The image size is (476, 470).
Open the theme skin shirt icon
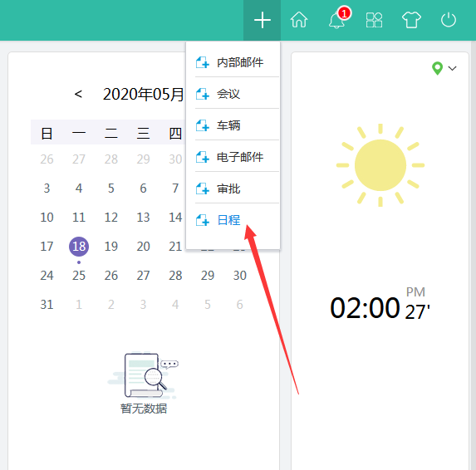point(411,20)
